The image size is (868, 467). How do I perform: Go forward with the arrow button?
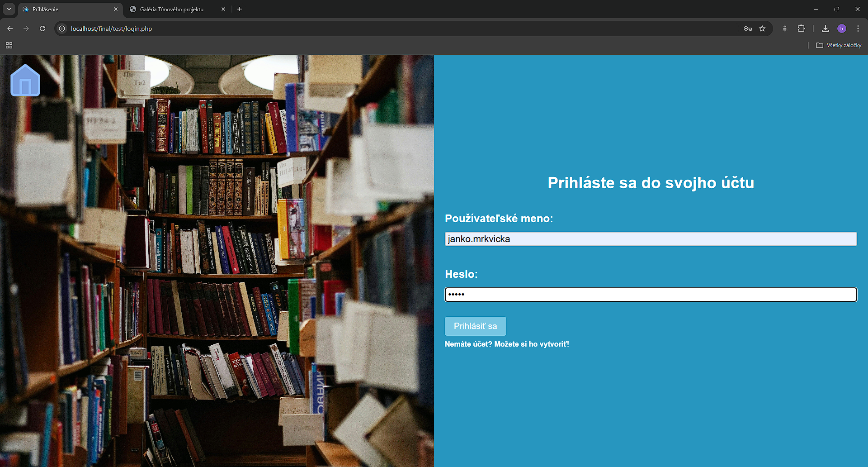click(26, 29)
